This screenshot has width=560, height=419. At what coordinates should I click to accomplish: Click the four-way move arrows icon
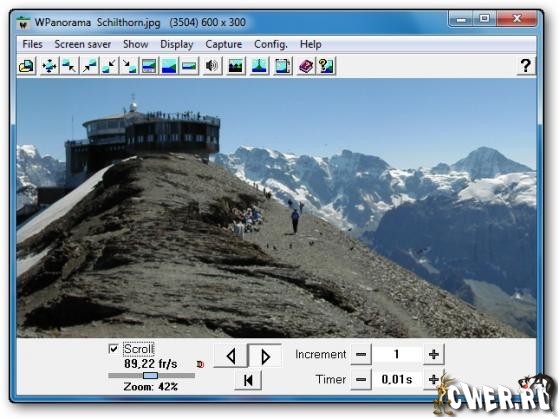pyautogui.click(x=49, y=66)
